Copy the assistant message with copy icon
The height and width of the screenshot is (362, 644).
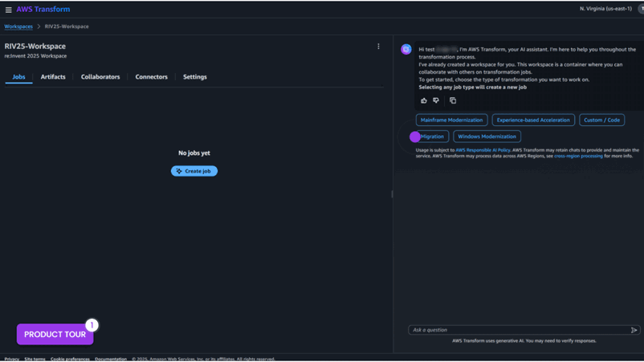453,100
